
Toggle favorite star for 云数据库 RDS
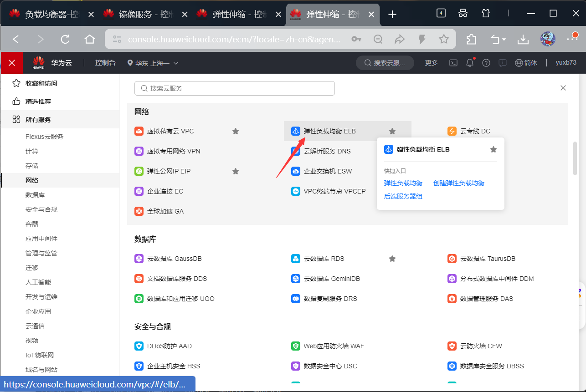pyautogui.click(x=392, y=259)
